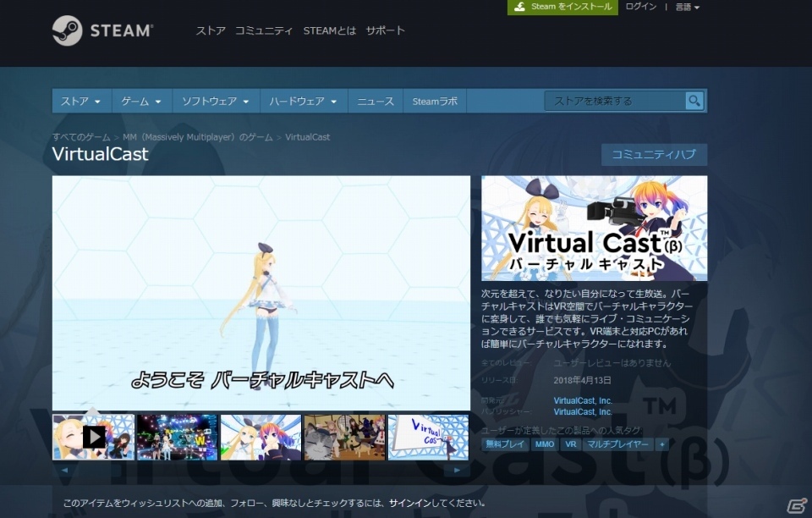Click the すべてのゲーム breadcrumb

(x=81, y=137)
